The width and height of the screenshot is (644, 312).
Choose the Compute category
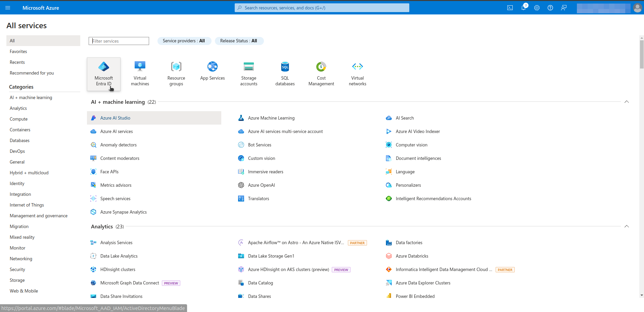coord(18,119)
